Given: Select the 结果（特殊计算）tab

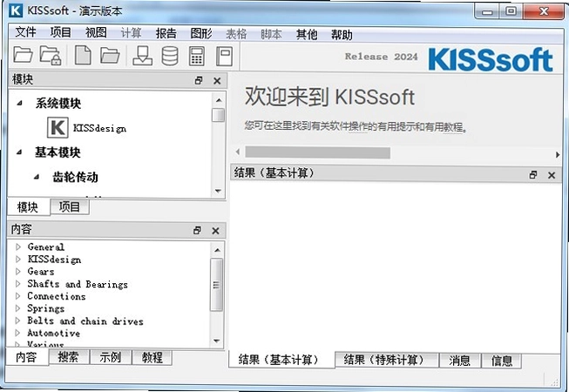Looking at the screenshot, I should pos(387,360).
